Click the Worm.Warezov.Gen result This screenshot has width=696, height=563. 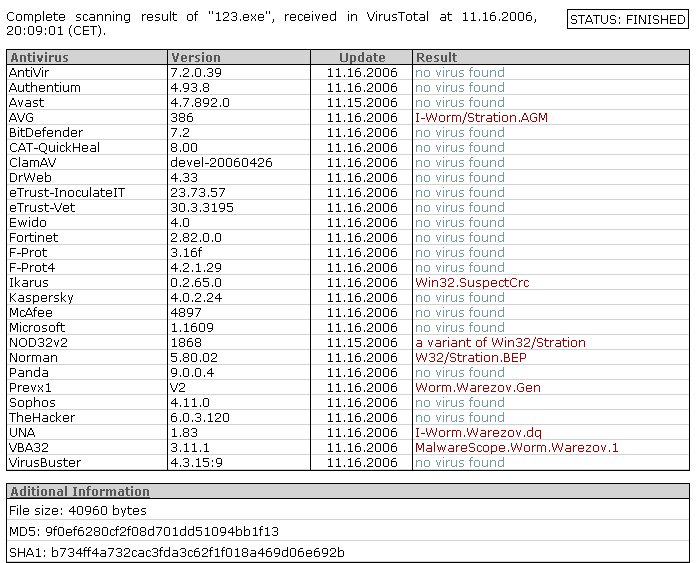point(478,388)
